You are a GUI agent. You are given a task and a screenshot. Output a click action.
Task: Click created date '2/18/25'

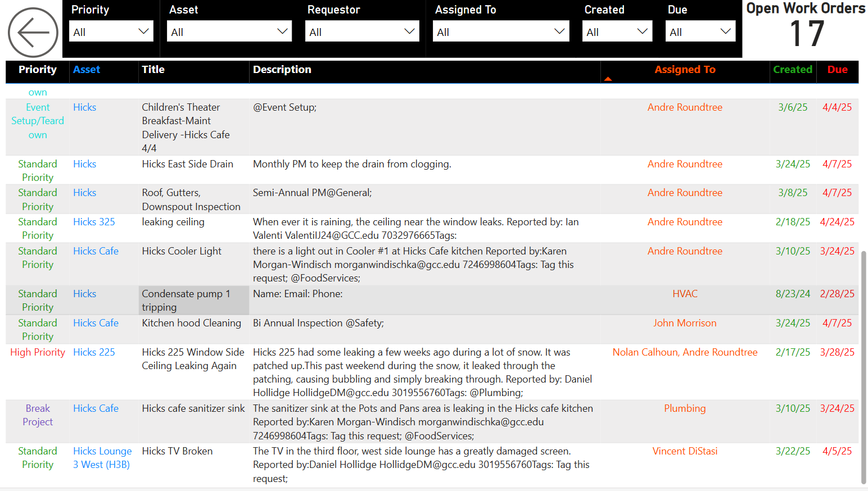coord(793,222)
